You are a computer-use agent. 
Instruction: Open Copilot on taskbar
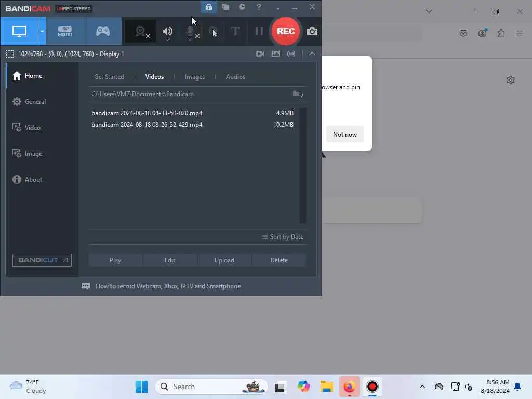[x=303, y=387]
